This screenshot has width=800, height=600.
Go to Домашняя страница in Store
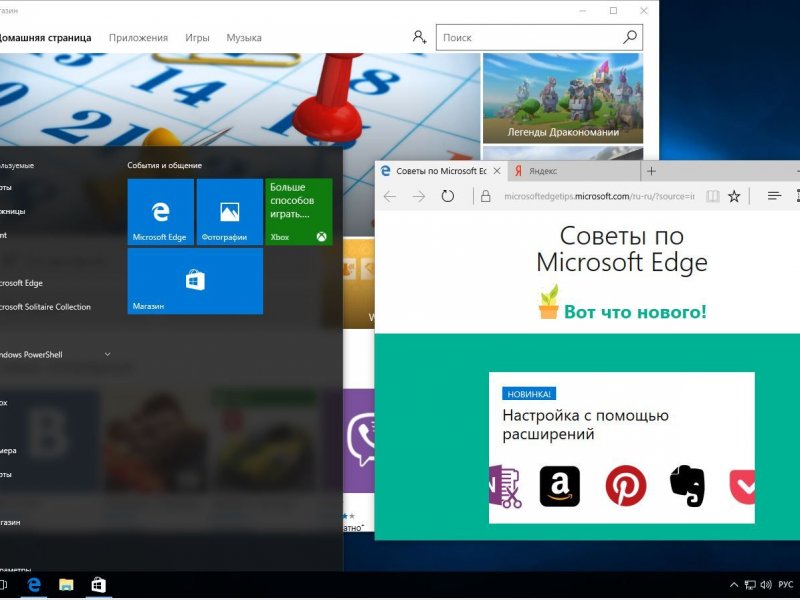tap(45, 38)
